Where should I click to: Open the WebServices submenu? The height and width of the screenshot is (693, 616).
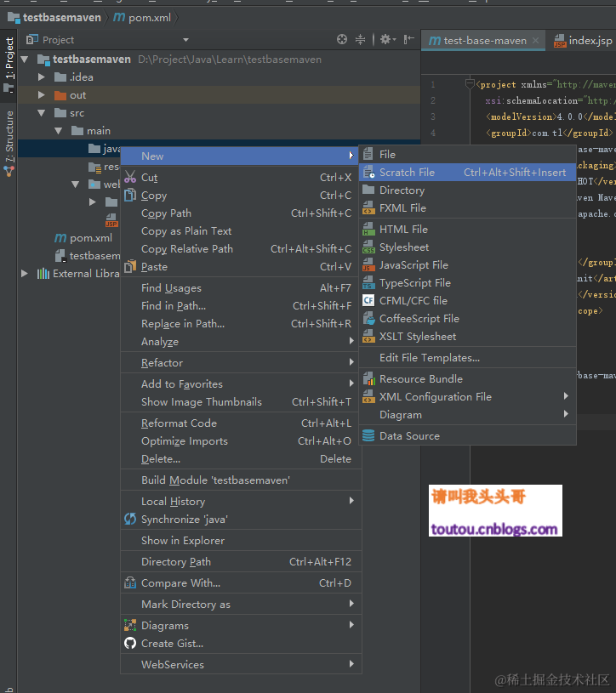point(241,664)
